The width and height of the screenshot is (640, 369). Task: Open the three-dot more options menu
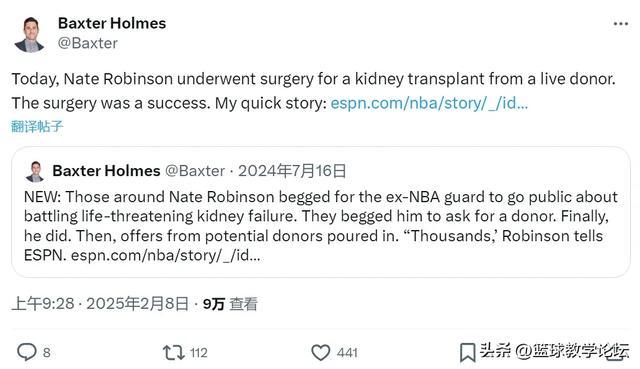620,24
